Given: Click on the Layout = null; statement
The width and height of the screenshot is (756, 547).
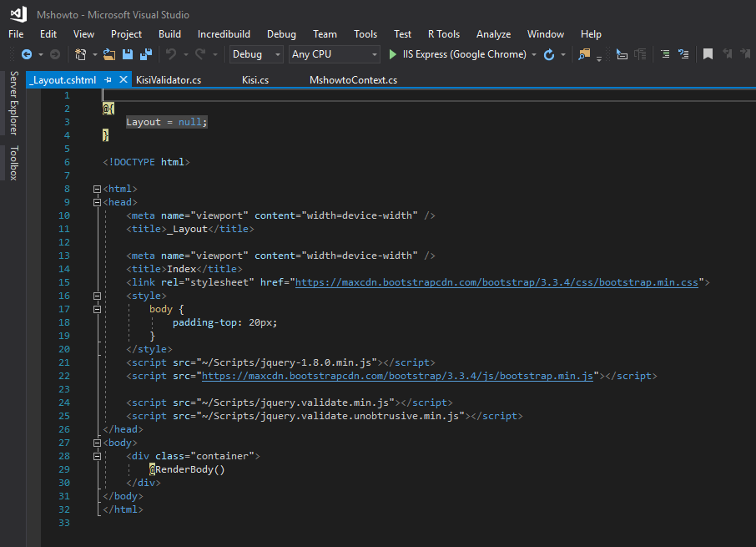Looking at the screenshot, I should pyautogui.click(x=167, y=122).
